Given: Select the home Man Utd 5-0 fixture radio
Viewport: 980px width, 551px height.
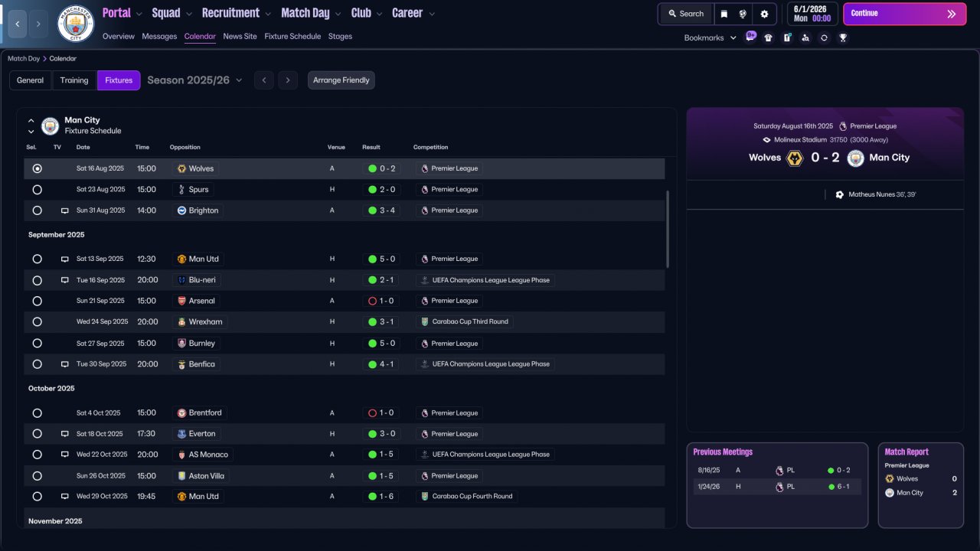Looking at the screenshot, I should click(37, 259).
